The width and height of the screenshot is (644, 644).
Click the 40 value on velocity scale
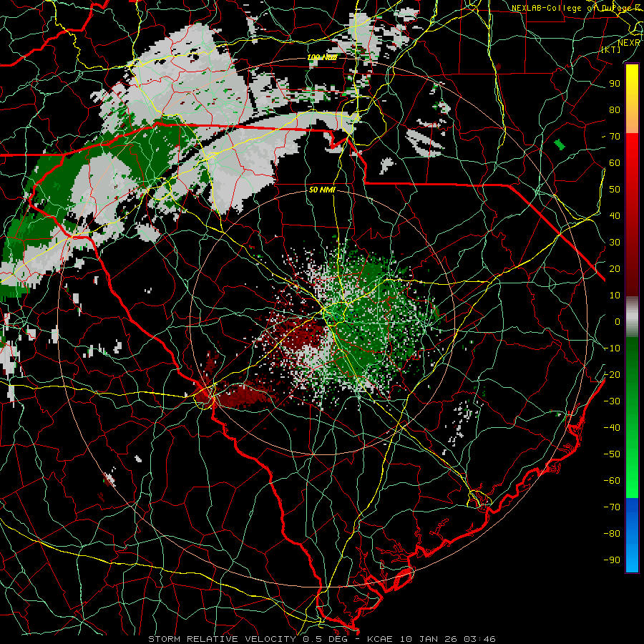coord(615,215)
